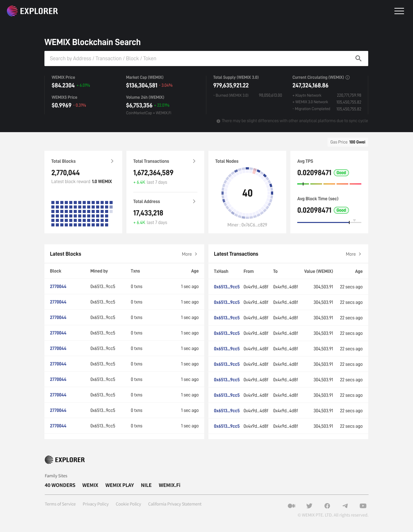
Task: Click the blocks grid visualization
Action: click(82, 213)
